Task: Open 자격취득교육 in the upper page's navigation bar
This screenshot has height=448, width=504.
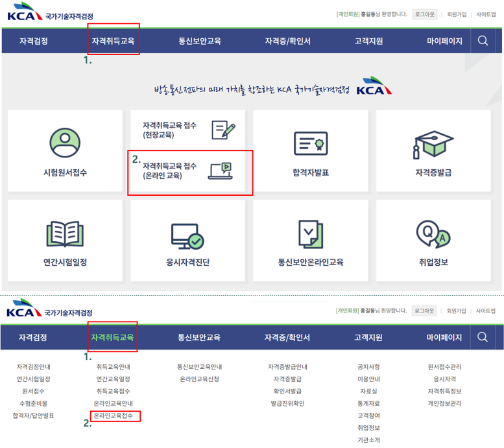Action: coord(113,41)
